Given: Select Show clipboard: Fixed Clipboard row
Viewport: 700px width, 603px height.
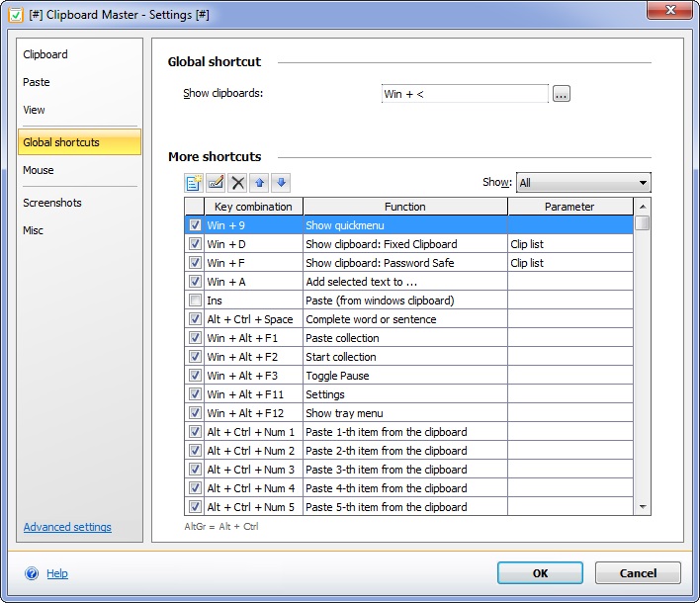Looking at the screenshot, I should 409,244.
